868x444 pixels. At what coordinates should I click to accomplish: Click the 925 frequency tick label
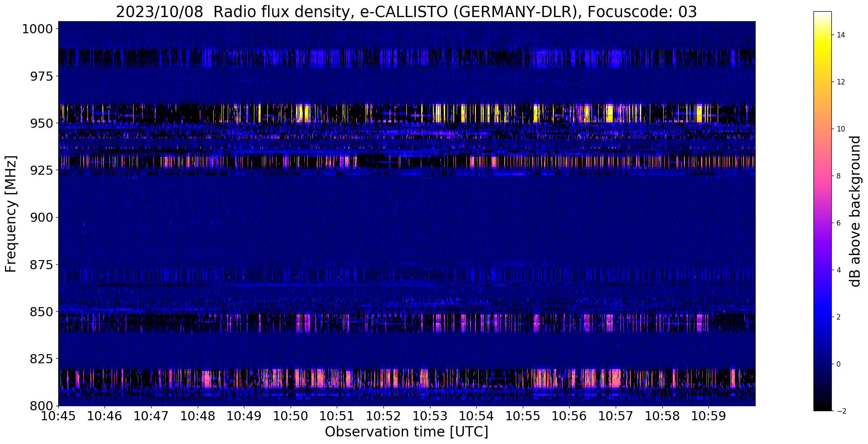pos(41,170)
